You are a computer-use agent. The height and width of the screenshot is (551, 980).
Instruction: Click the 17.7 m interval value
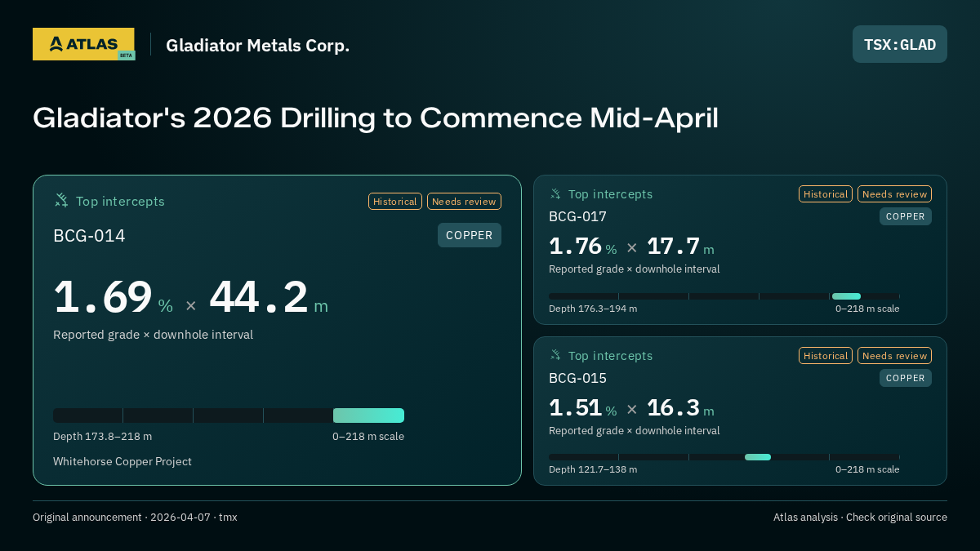[680, 247]
